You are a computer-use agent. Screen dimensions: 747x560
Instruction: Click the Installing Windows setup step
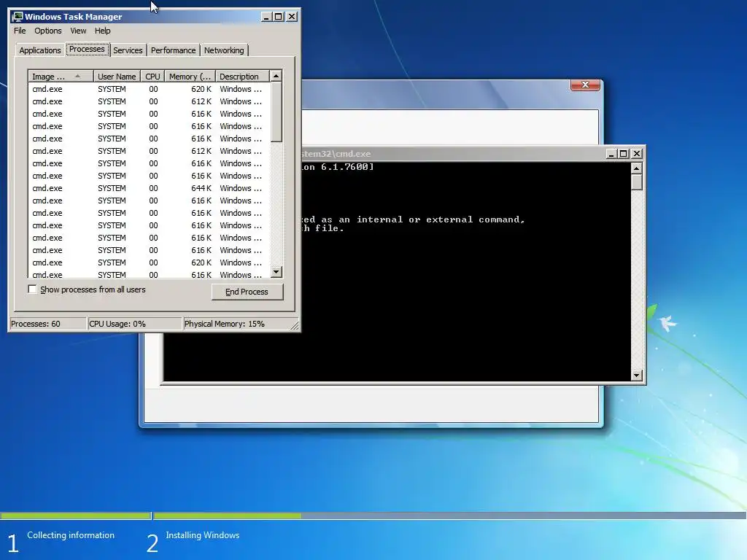point(203,535)
